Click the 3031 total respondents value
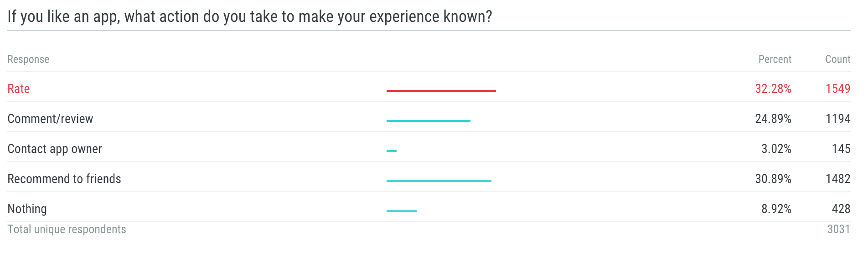 [x=839, y=229]
